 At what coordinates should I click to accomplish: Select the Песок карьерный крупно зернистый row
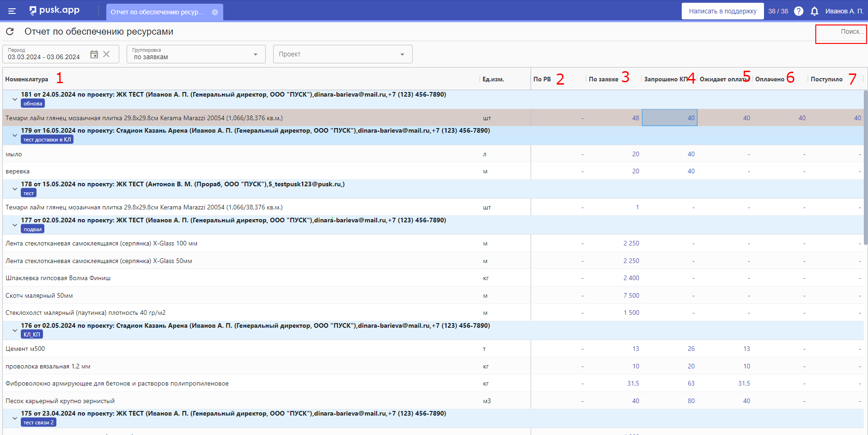tap(433, 401)
